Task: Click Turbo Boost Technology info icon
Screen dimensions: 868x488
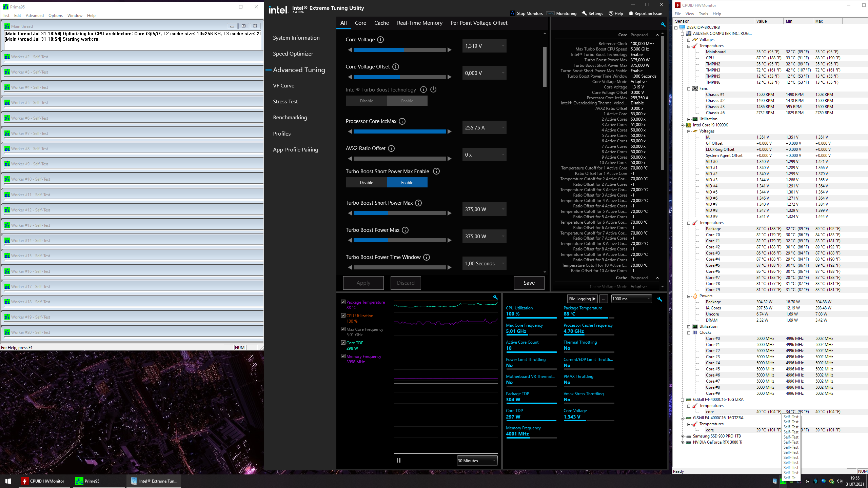Action: point(423,89)
